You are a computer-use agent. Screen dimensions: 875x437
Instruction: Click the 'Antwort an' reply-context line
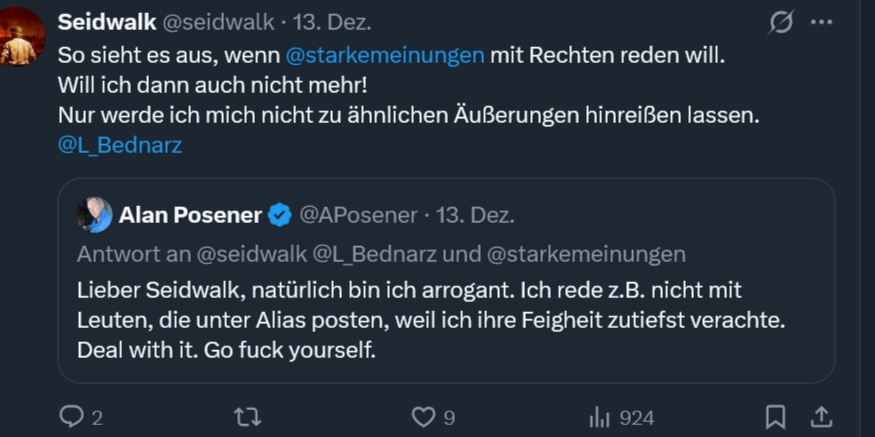pyautogui.click(x=380, y=253)
